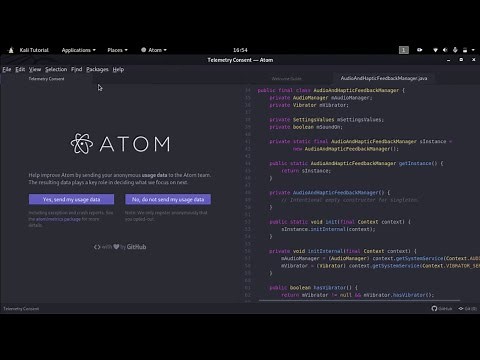Open the Applications dropdown in top bar
The image size is (480, 360).
tap(78, 50)
